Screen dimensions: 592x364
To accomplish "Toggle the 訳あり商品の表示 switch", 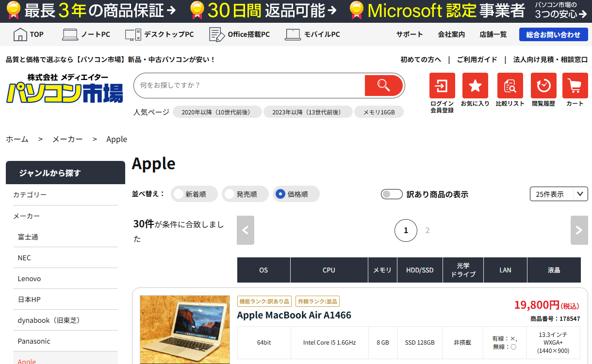I will (x=392, y=194).
